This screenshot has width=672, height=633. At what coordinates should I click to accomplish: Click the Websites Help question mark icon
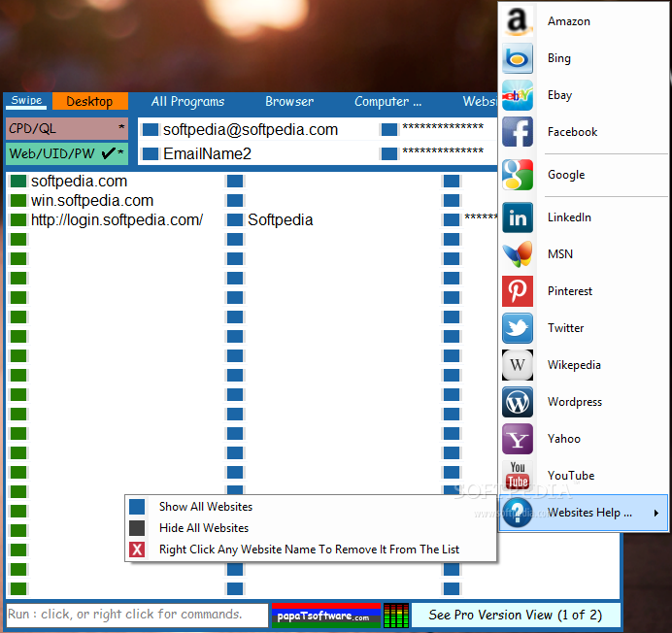pos(518,513)
